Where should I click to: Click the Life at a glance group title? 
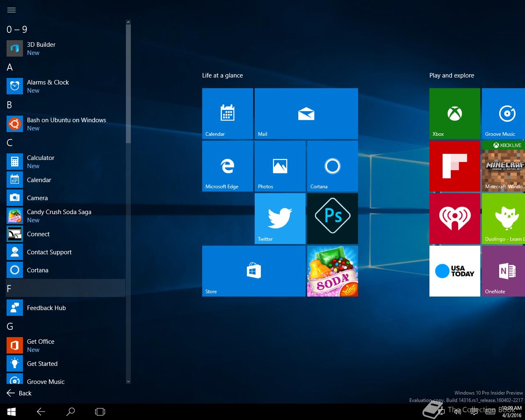(222, 75)
